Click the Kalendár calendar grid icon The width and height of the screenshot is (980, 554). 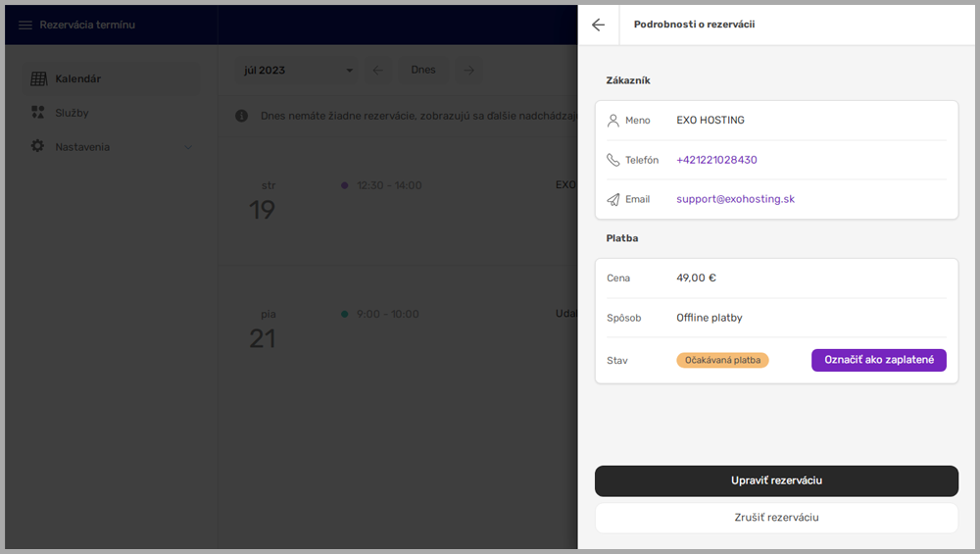tap(38, 78)
